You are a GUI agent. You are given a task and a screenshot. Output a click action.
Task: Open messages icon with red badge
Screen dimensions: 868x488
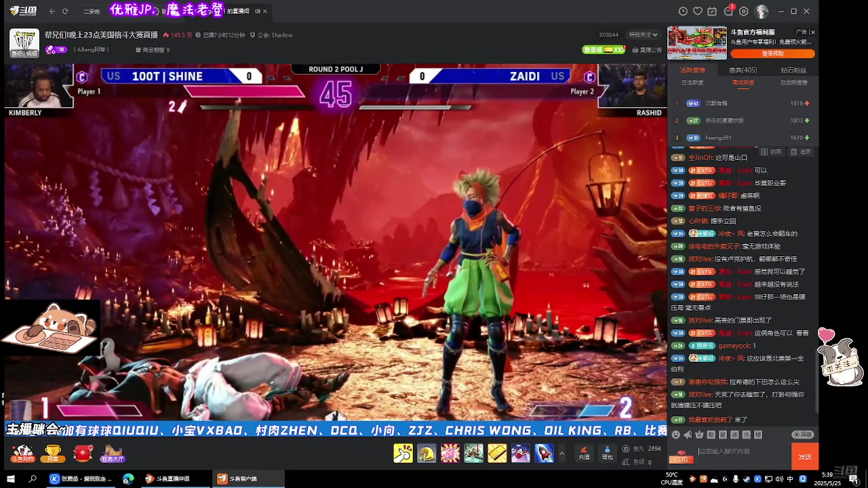(729, 11)
